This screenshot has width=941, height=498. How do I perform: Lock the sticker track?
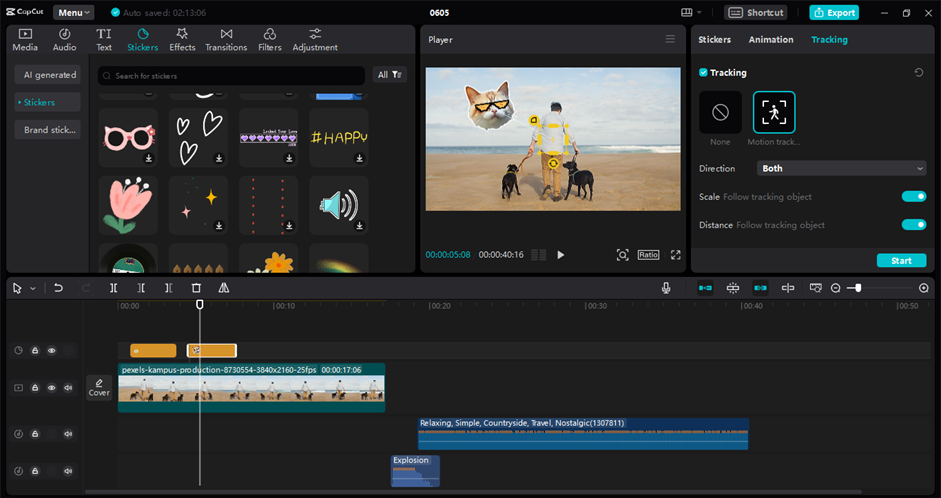35,350
